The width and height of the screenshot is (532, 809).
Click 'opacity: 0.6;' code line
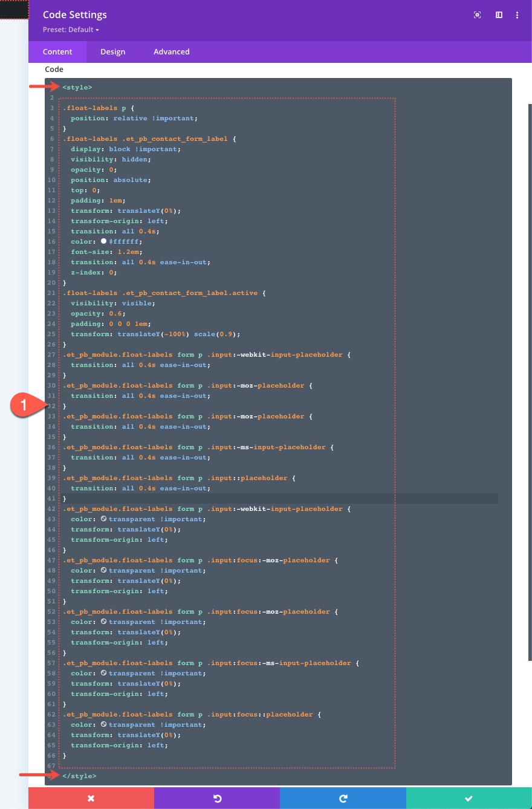pos(98,313)
